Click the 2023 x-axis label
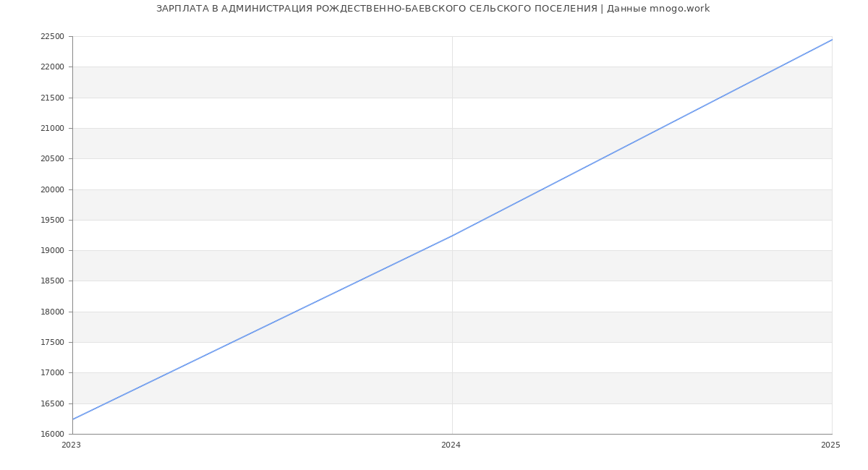Screen dimensions: 868x470 (71, 445)
